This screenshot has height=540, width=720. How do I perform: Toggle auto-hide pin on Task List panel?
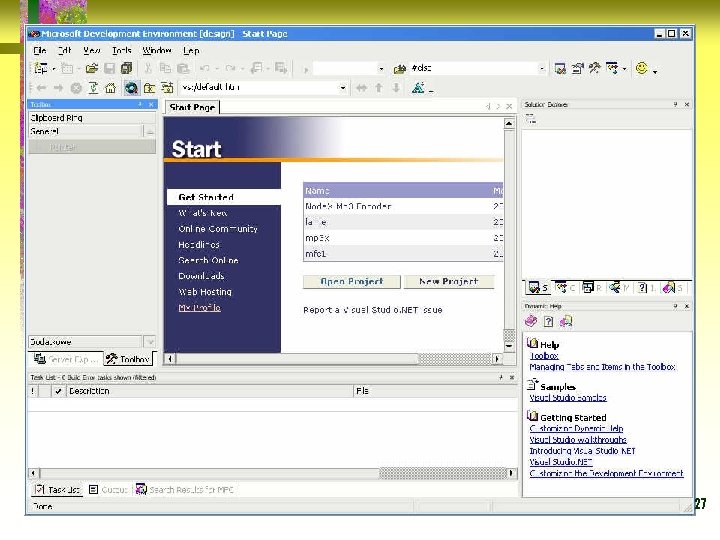(501, 377)
